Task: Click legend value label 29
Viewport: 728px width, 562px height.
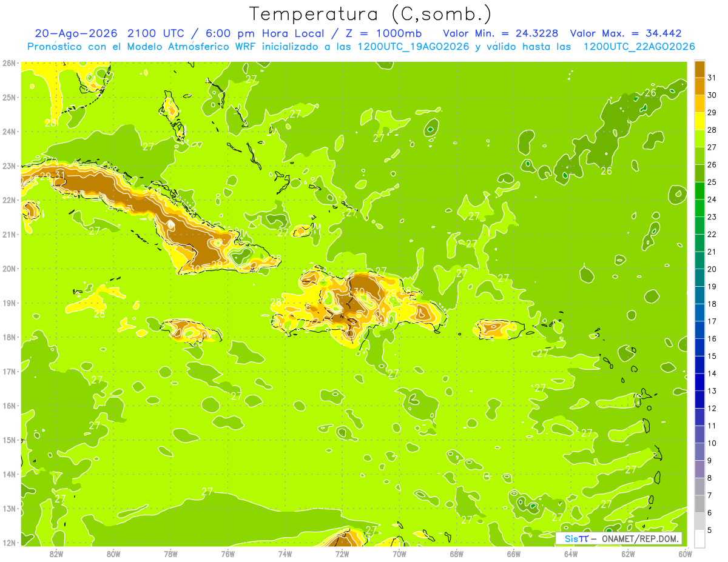Action: click(712, 113)
